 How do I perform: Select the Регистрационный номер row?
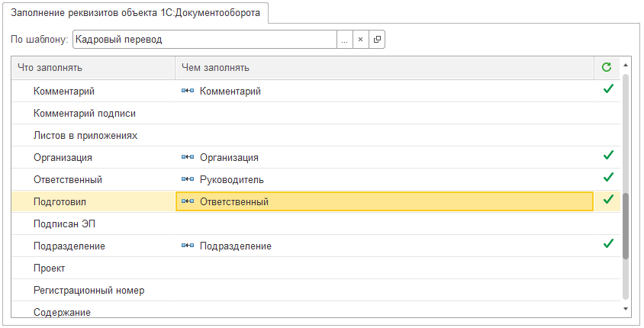click(x=89, y=291)
